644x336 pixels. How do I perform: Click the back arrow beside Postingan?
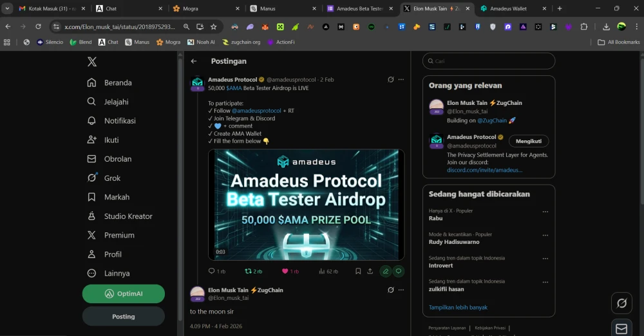click(x=194, y=61)
